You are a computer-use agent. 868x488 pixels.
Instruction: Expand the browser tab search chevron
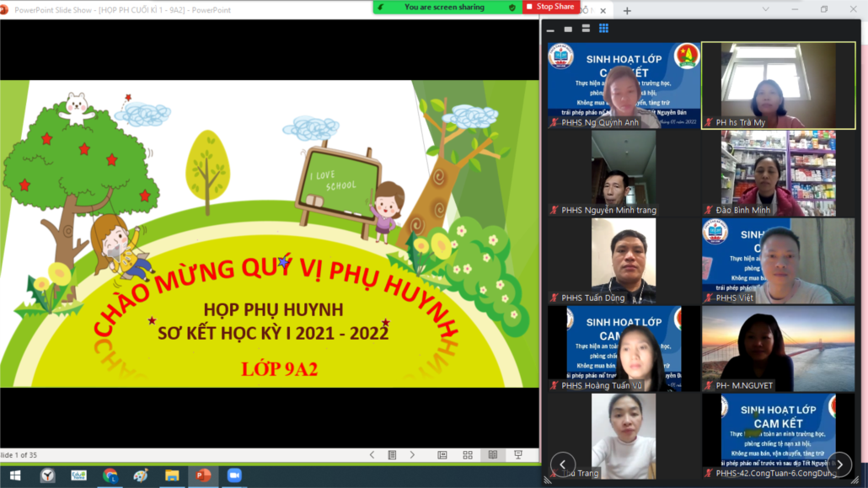coord(764,9)
